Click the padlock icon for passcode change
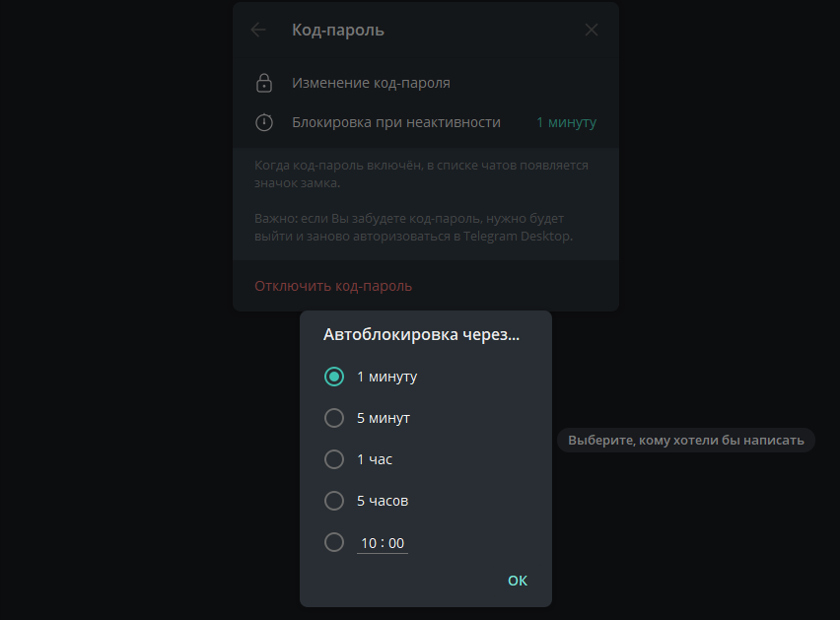This screenshot has height=620, width=840. pyautogui.click(x=264, y=84)
